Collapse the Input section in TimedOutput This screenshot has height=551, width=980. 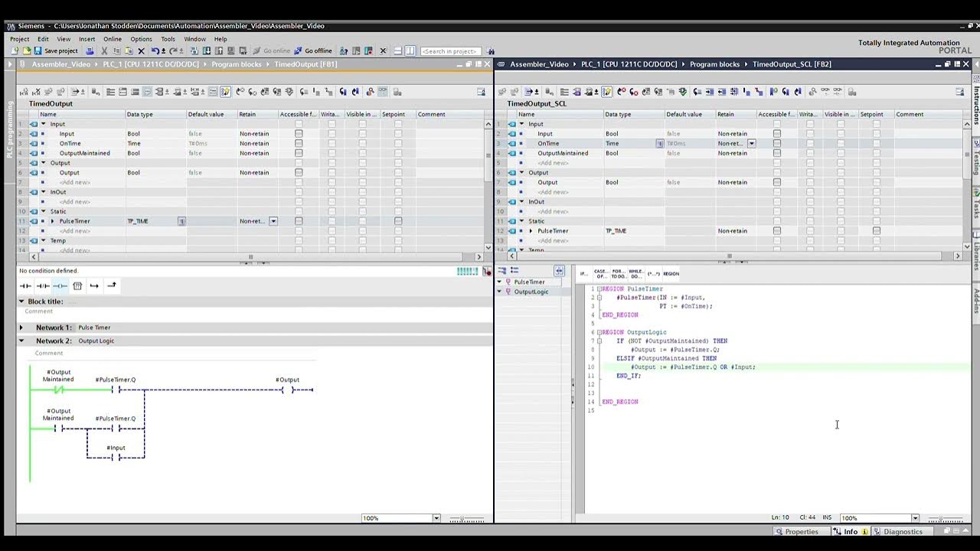pyautogui.click(x=43, y=124)
